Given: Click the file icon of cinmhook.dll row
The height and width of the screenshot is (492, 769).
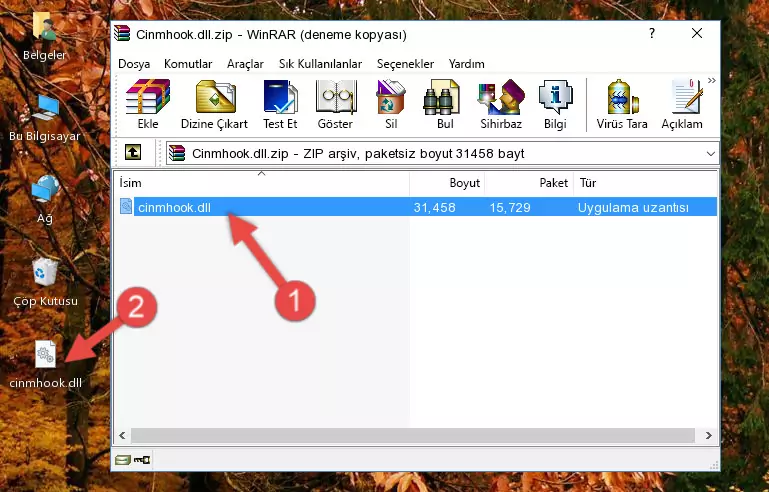Looking at the screenshot, I should coord(126,207).
